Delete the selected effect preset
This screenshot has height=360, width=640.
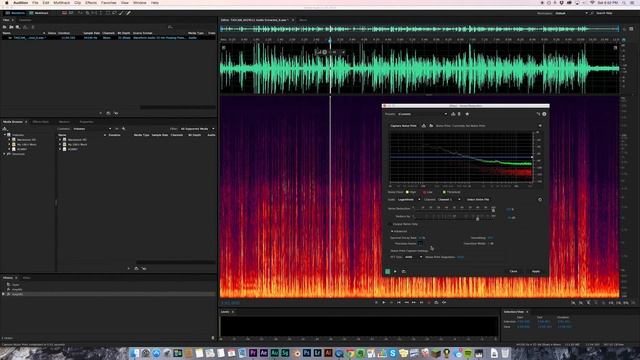pyautogui.click(x=459, y=114)
